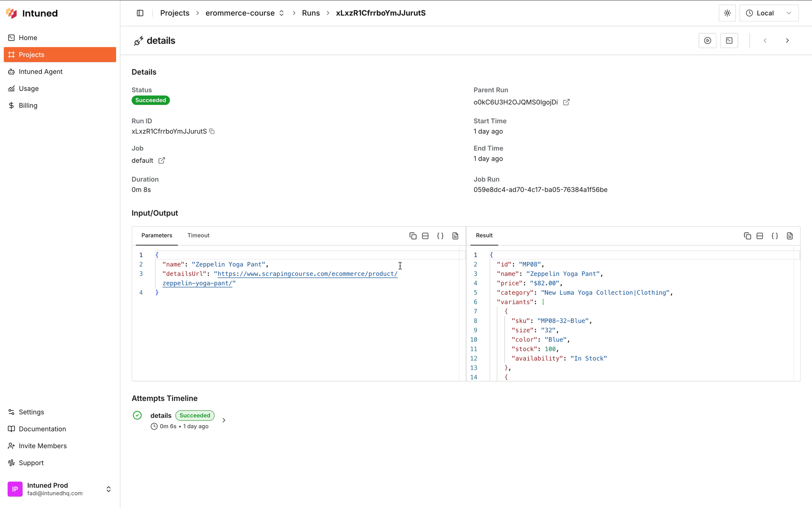Collapse the sidebar using the panel icon
Image resolution: width=812 pixels, height=508 pixels.
point(140,13)
